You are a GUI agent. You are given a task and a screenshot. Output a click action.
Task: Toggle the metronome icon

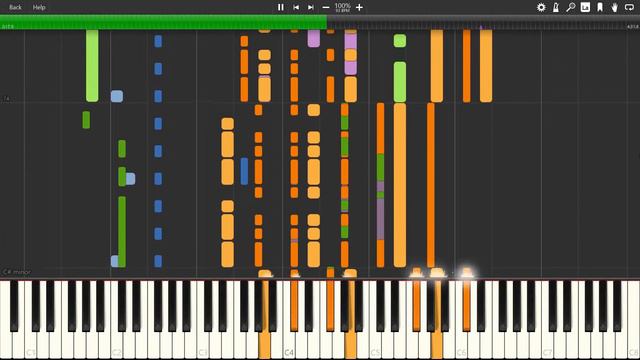point(556,7)
